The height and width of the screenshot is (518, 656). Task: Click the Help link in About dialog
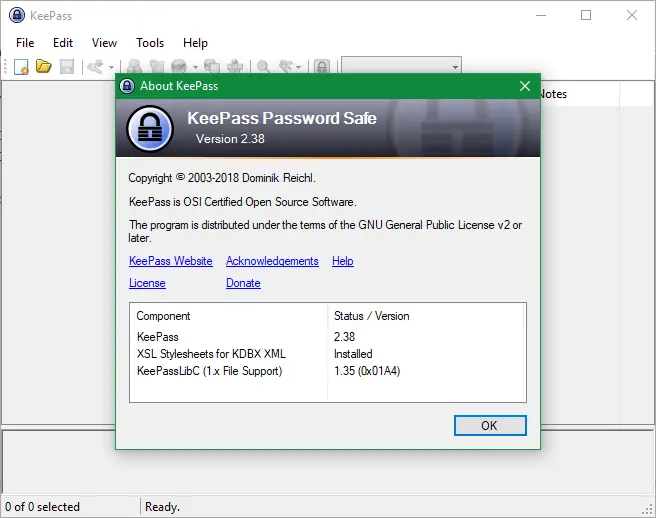(x=343, y=261)
